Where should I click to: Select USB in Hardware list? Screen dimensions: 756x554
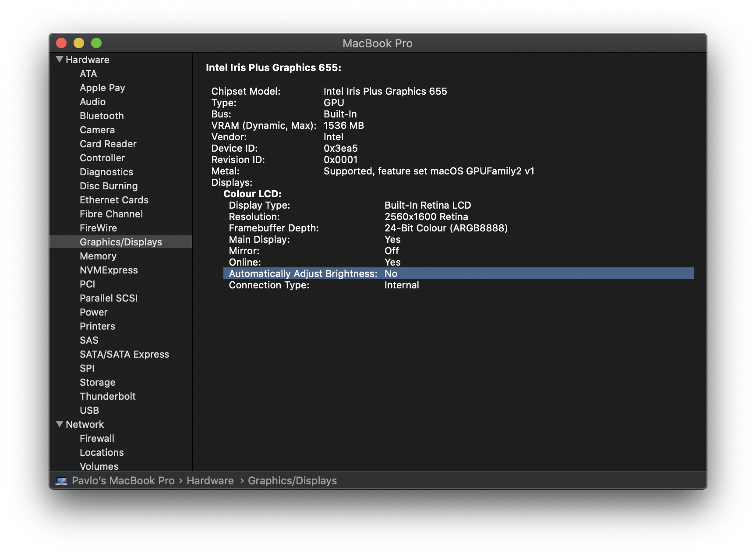[x=89, y=410]
